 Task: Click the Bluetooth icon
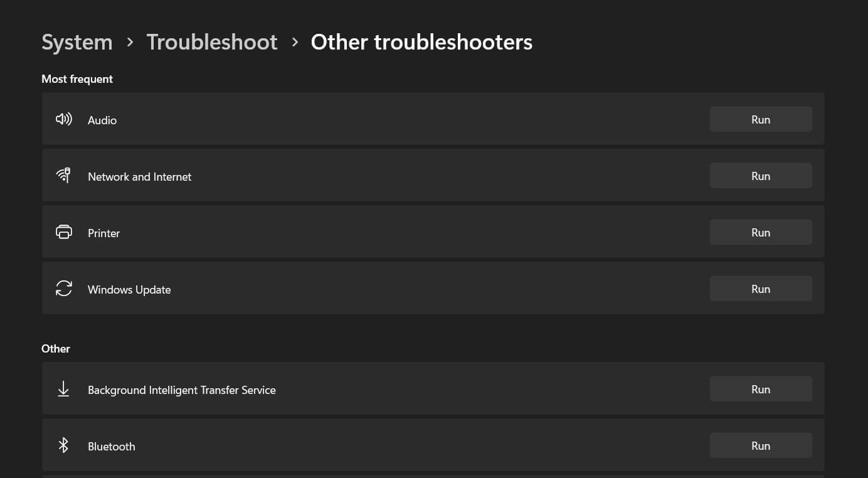pyautogui.click(x=63, y=445)
